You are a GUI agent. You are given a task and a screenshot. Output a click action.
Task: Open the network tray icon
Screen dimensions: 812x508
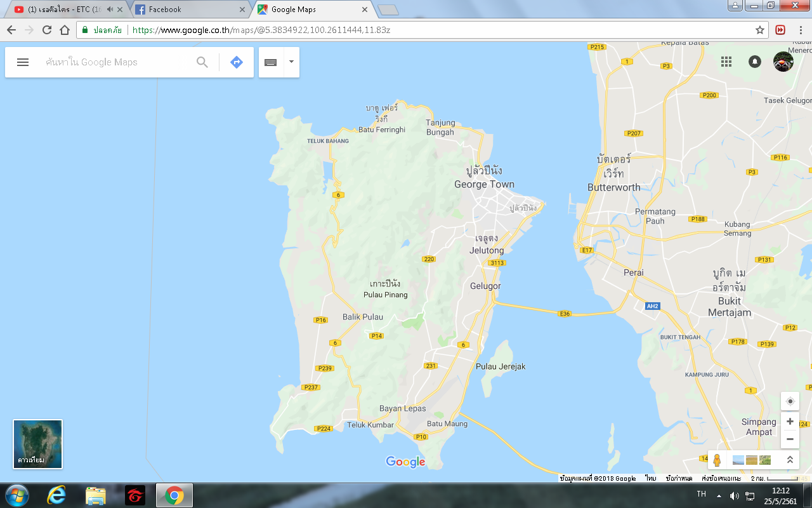(x=750, y=495)
